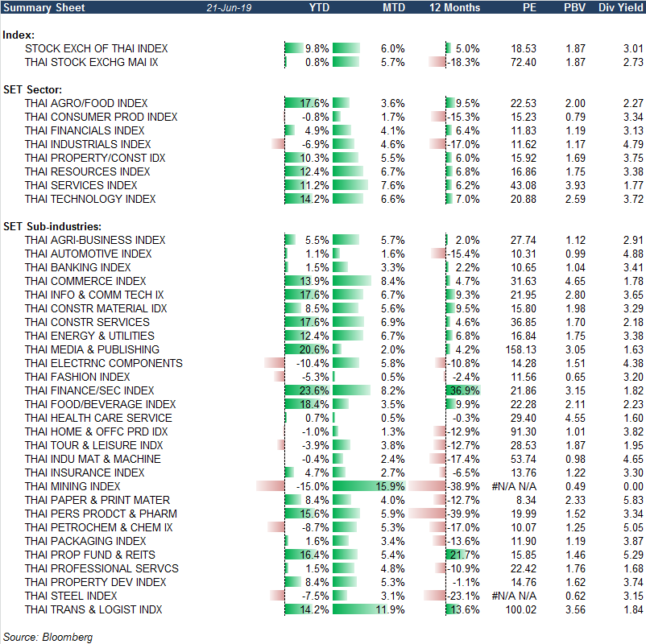The width and height of the screenshot is (646, 644).
Task: Select THAI INSURANCE INDEX label
Action: pos(85,473)
